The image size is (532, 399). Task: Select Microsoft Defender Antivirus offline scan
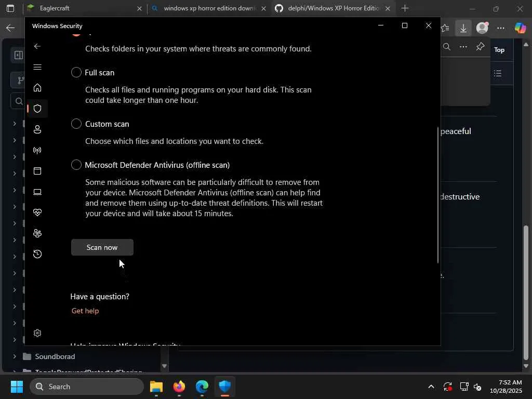coord(76,165)
